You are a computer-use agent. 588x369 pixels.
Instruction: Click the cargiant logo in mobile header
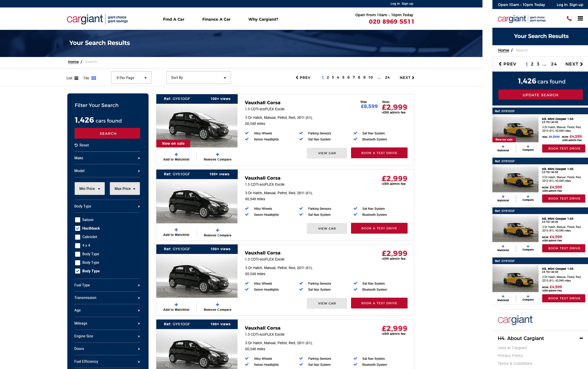[522, 19]
